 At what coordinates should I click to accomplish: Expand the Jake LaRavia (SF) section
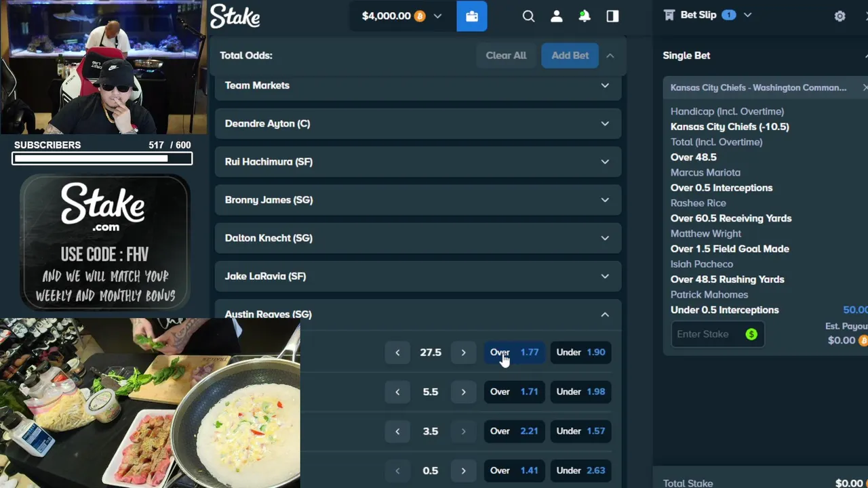pyautogui.click(x=418, y=276)
